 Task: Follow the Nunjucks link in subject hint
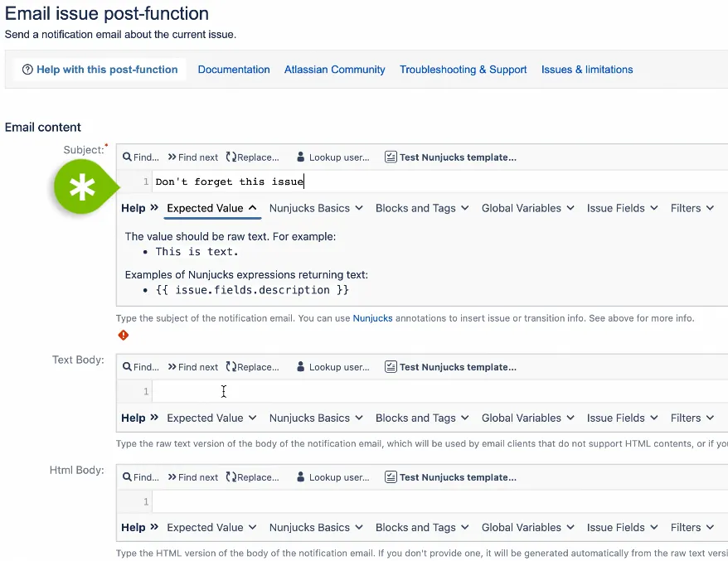point(372,318)
